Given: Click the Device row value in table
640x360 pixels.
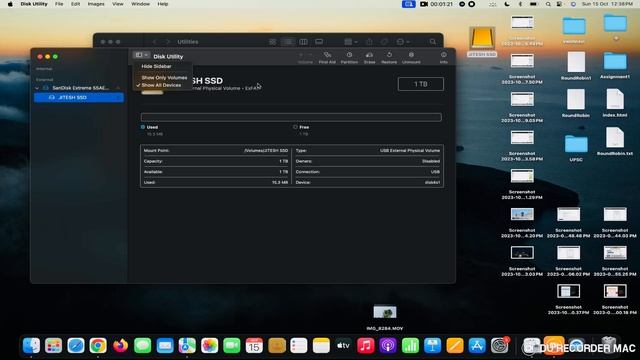Looking at the screenshot, I should (432, 182).
